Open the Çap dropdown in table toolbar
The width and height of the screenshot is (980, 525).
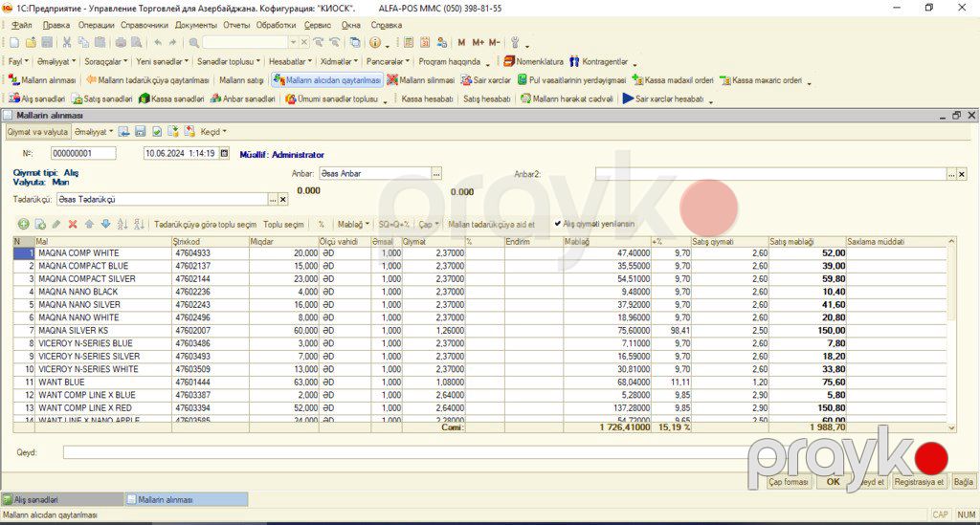click(x=429, y=224)
